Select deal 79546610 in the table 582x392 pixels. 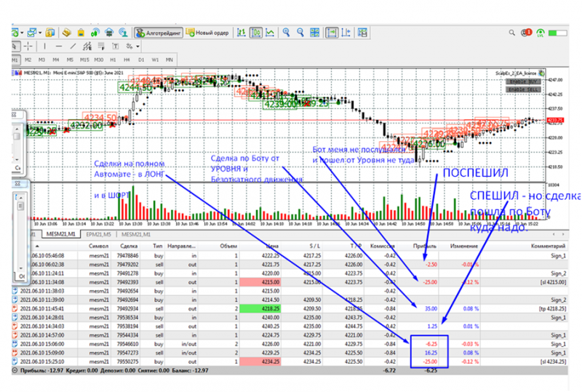(x=290, y=344)
